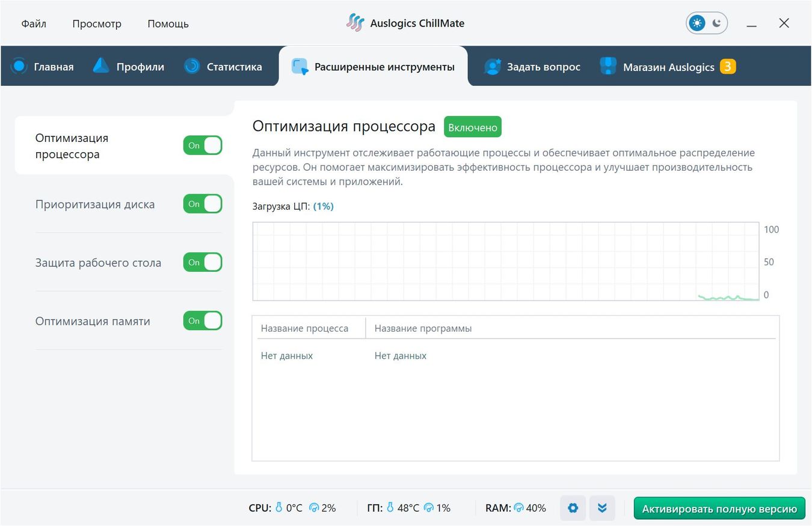Screen dimensions: 812x526
Task: Click the CPU load graph
Action: coord(506,261)
